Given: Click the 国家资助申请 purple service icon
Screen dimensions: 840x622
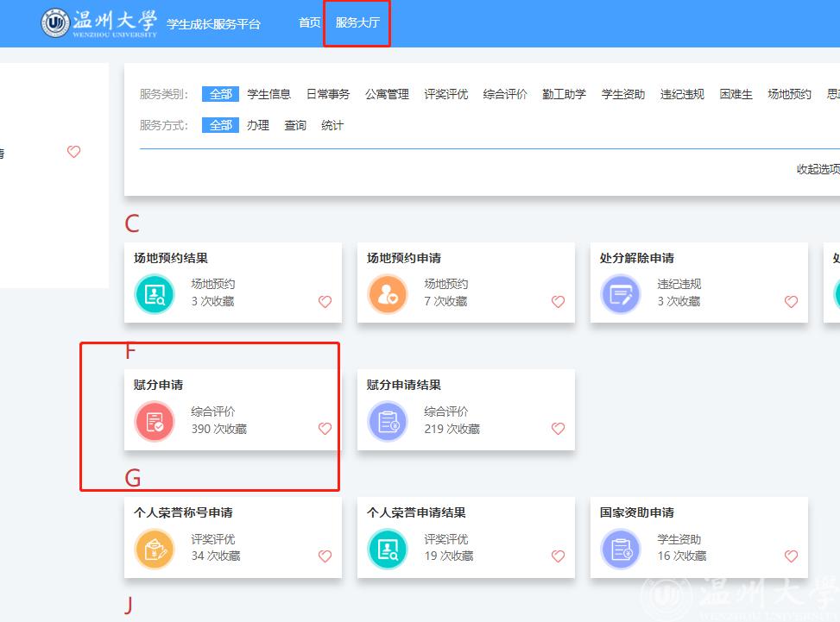Looking at the screenshot, I should pyautogui.click(x=621, y=549).
